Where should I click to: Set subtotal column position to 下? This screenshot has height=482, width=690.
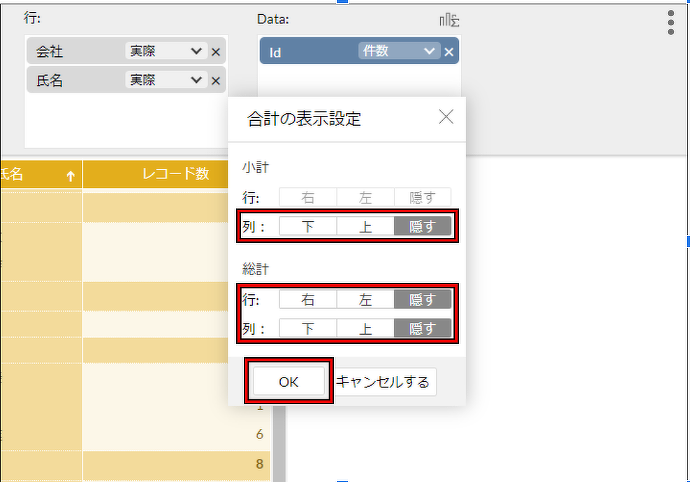(307, 227)
